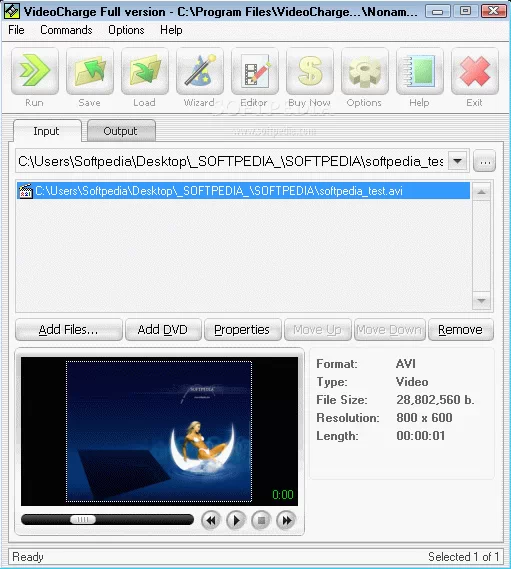Image resolution: width=511 pixels, height=569 pixels.
Task: Open the video Editor
Action: 255,71
